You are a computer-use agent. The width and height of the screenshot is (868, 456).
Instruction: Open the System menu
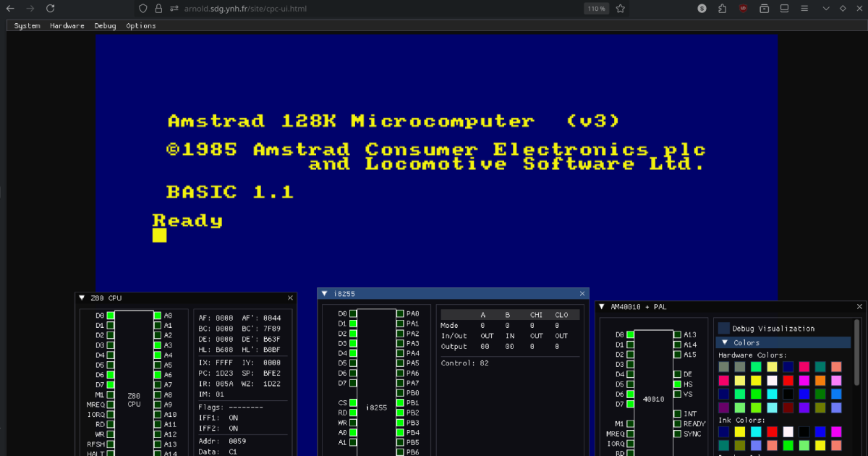click(27, 25)
